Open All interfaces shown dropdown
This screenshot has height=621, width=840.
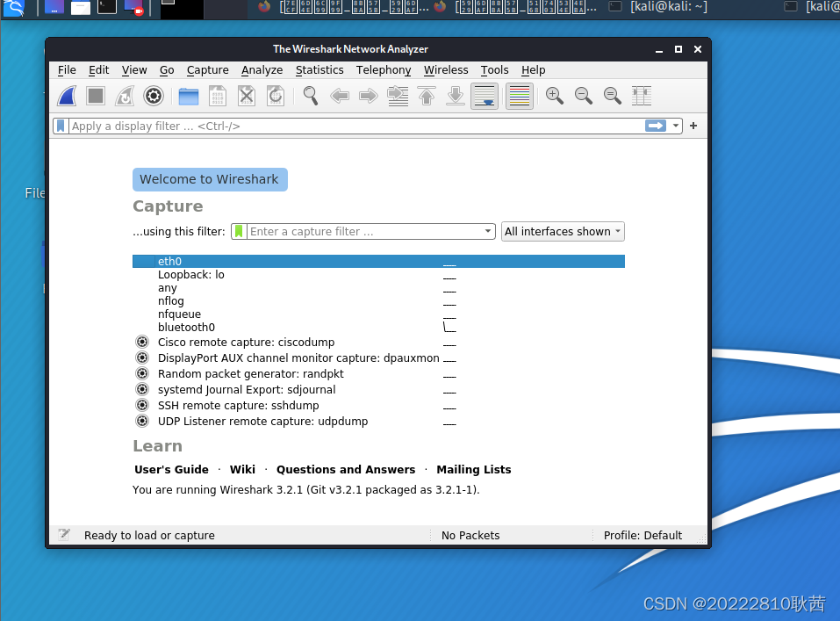coord(563,232)
